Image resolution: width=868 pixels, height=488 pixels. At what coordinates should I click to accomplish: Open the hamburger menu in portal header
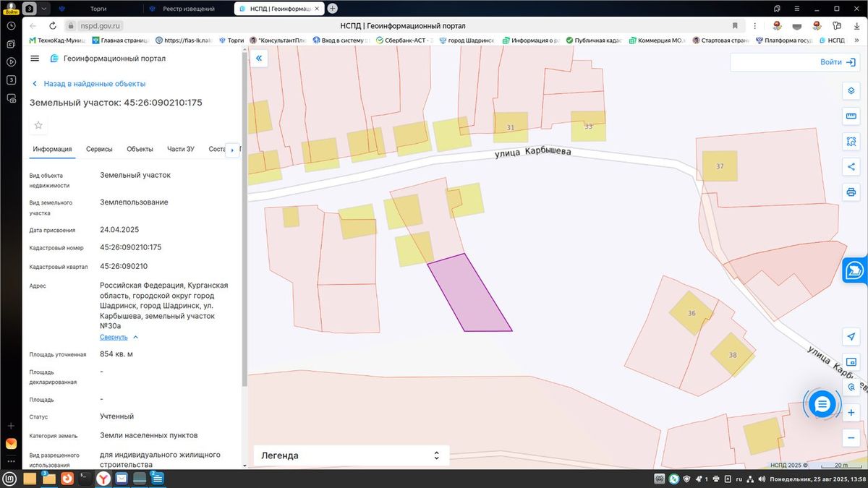[35, 59]
